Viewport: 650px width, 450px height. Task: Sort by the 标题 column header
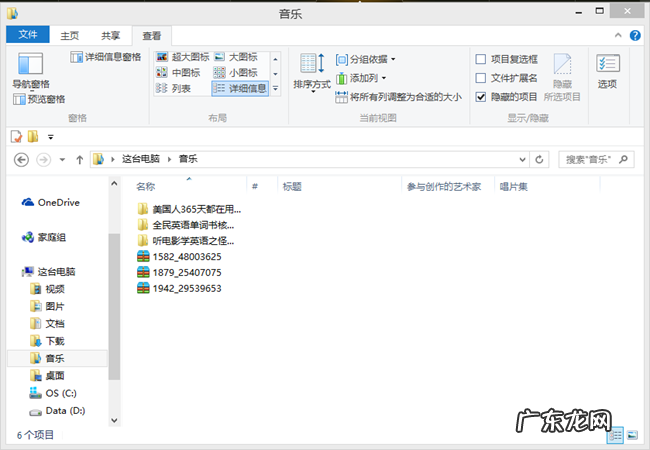tap(339, 186)
